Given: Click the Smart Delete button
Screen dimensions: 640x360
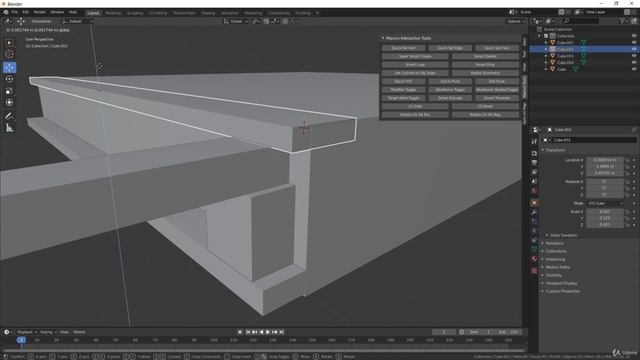Looking at the screenshot, I should 485,56.
